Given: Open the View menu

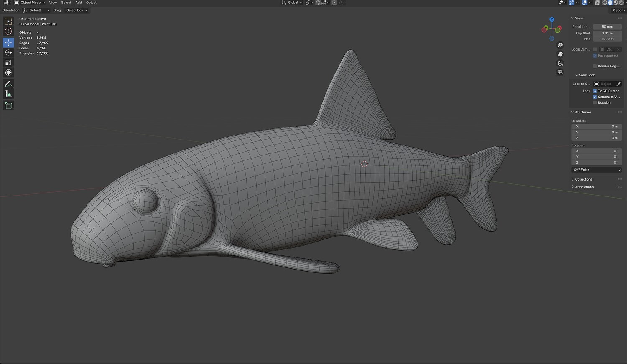Looking at the screenshot, I should (x=53, y=3).
